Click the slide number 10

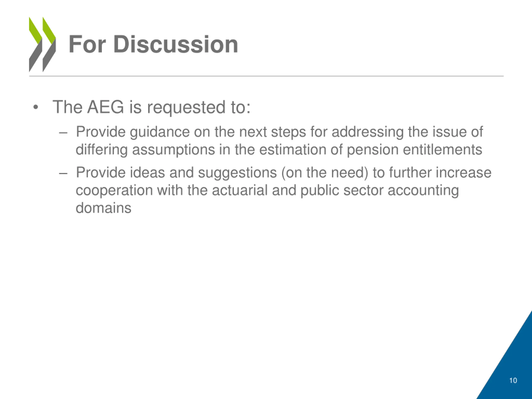[513, 381]
